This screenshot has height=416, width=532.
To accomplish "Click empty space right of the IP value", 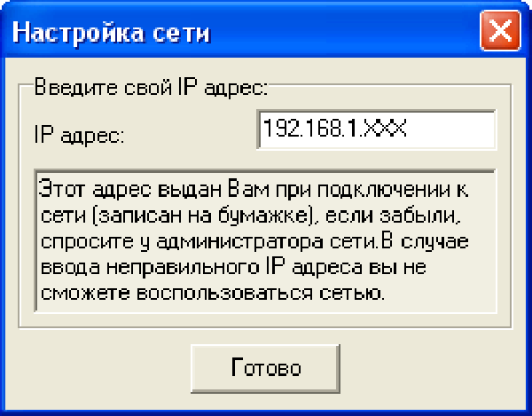I will [x=450, y=130].
